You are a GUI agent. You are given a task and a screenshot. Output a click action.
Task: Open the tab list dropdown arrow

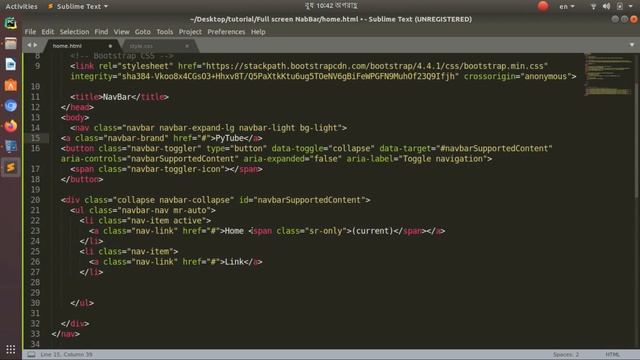[631, 45]
